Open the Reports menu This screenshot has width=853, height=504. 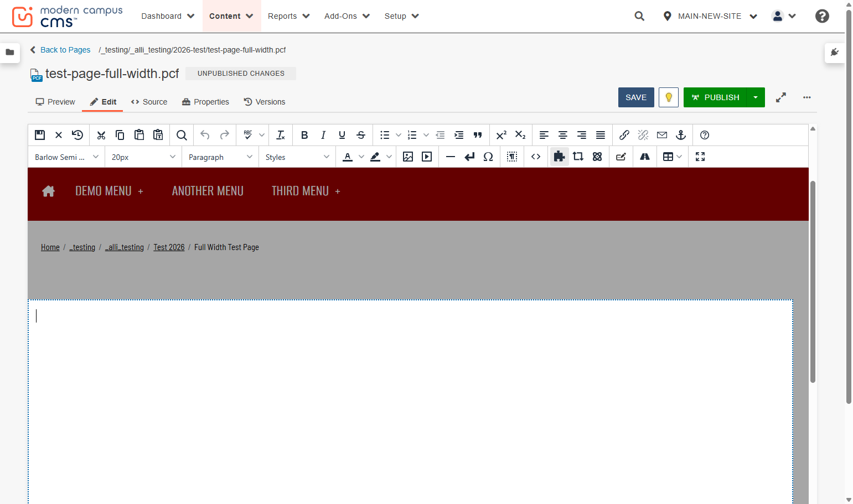289,16
